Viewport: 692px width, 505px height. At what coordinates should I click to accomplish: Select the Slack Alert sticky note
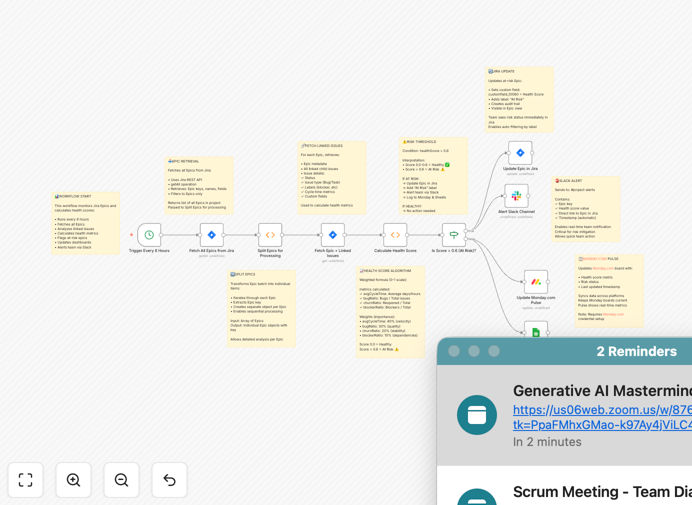click(586, 209)
